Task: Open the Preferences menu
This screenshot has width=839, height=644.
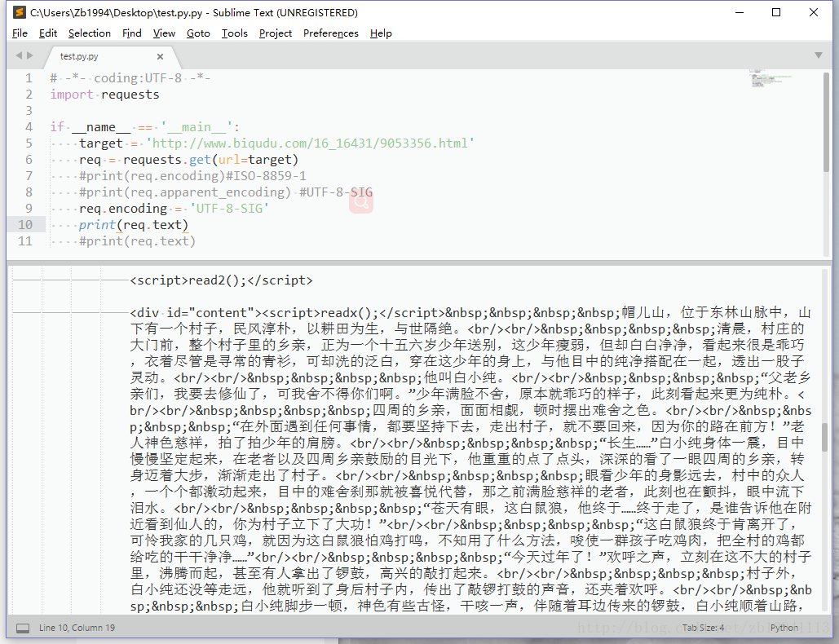Action: click(330, 33)
